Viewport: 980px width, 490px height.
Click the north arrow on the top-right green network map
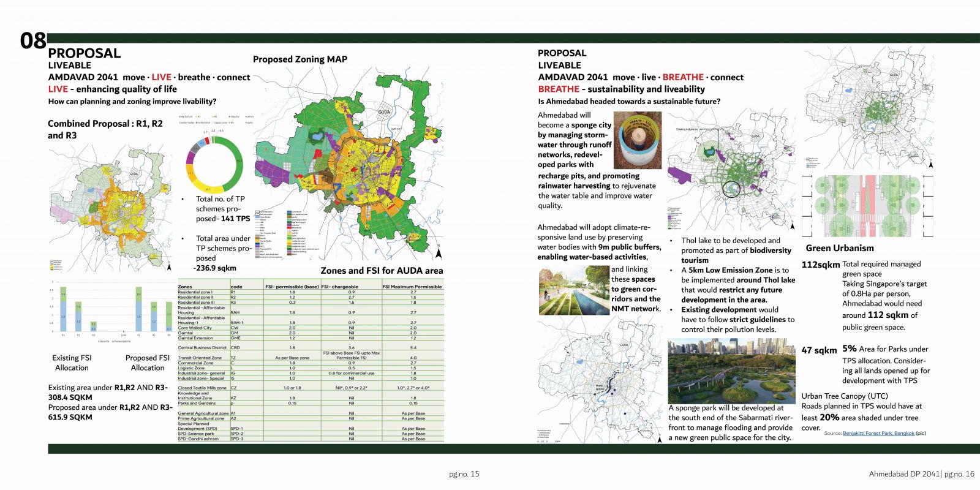coord(930,164)
